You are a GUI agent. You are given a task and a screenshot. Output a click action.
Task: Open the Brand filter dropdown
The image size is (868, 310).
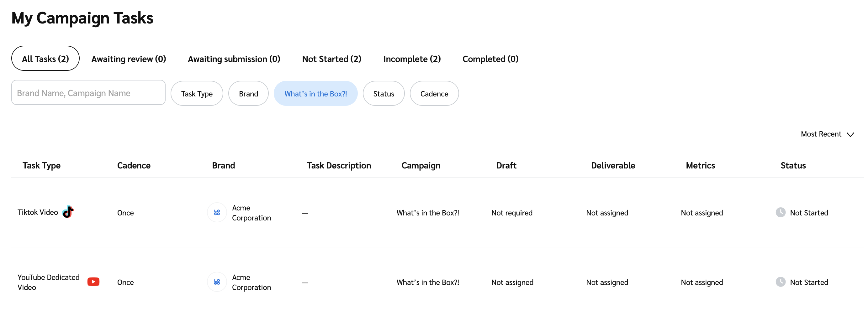[248, 94]
